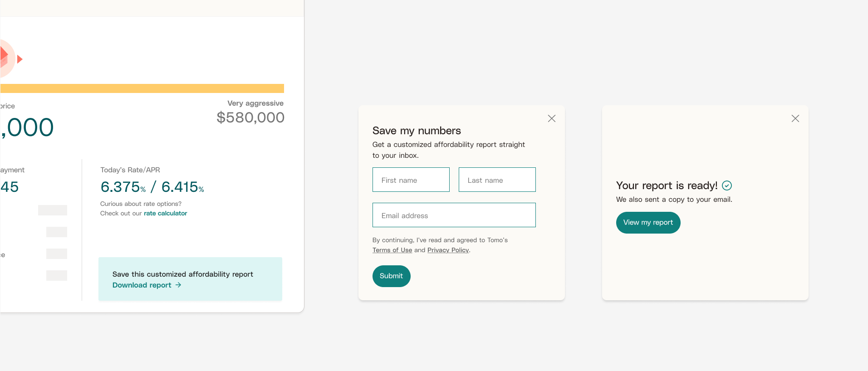868x371 pixels.
Task: Click the green checkmark circle icon
Action: (x=727, y=185)
